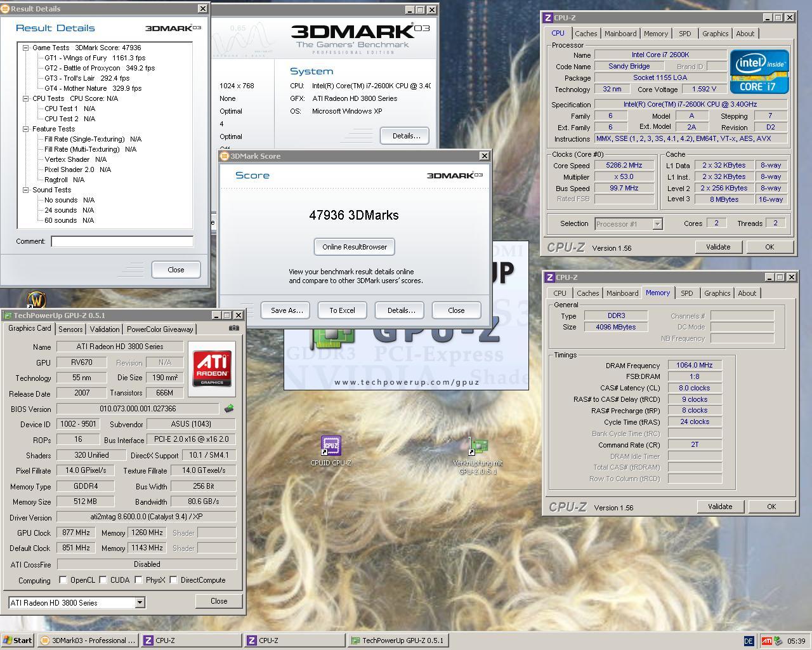The width and height of the screenshot is (812, 650).
Task: Click the DRAM Frequency 1064.0 MHz value
Action: [x=695, y=365]
